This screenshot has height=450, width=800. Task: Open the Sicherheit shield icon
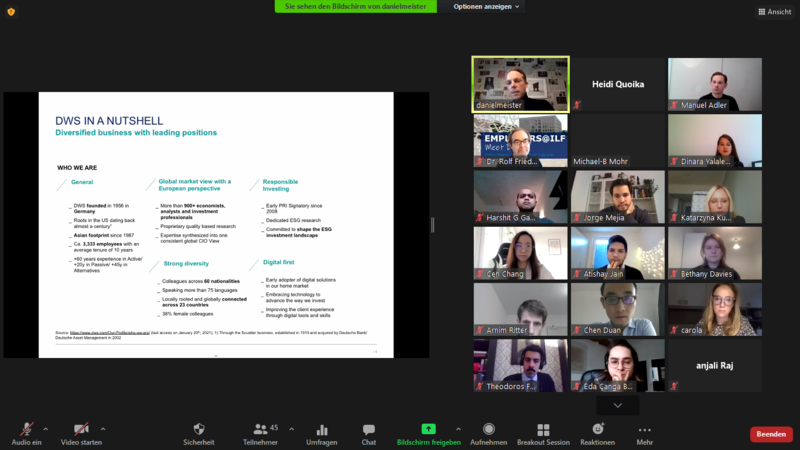(199, 429)
